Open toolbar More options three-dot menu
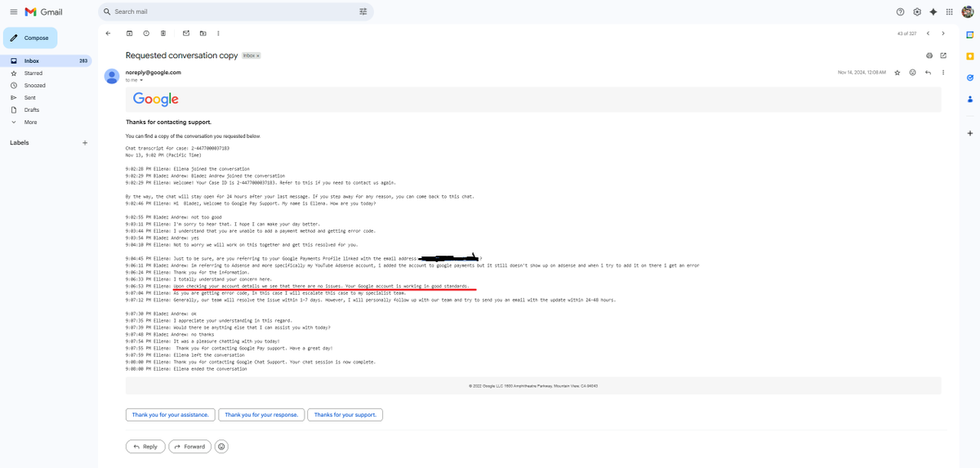This screenshot has height=468, width=980. coord(218,33)
